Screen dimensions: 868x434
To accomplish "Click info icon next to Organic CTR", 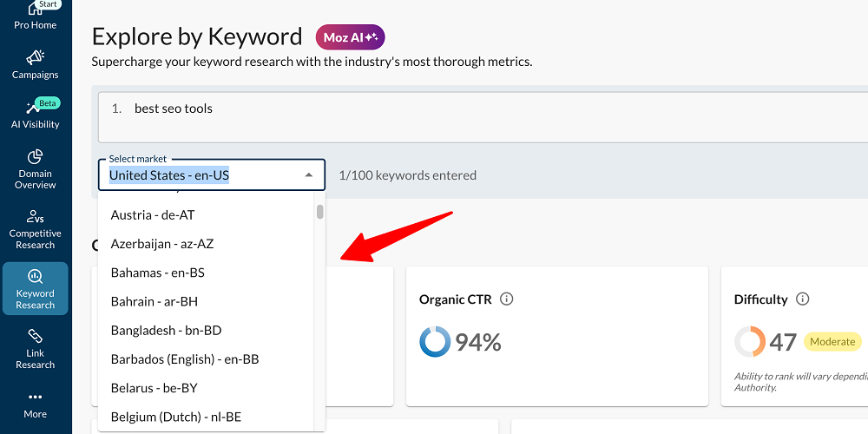I will click(x=507, y=299).
